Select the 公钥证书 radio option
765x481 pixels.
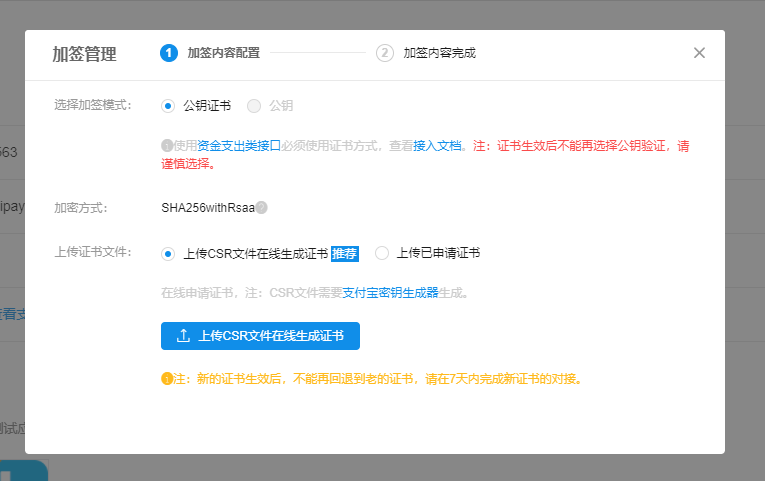[168, 105]
